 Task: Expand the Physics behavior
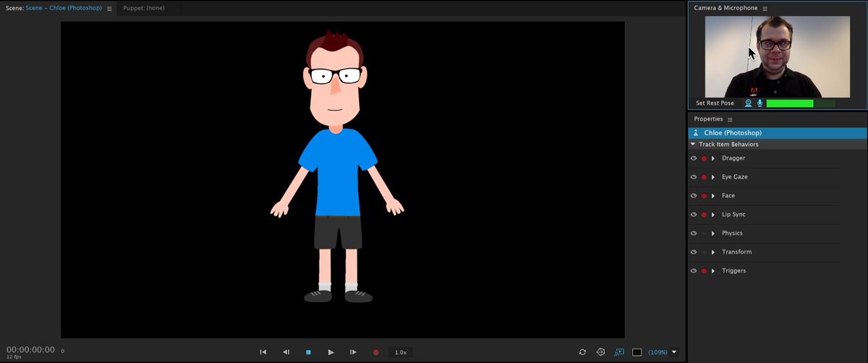[713, 234]
